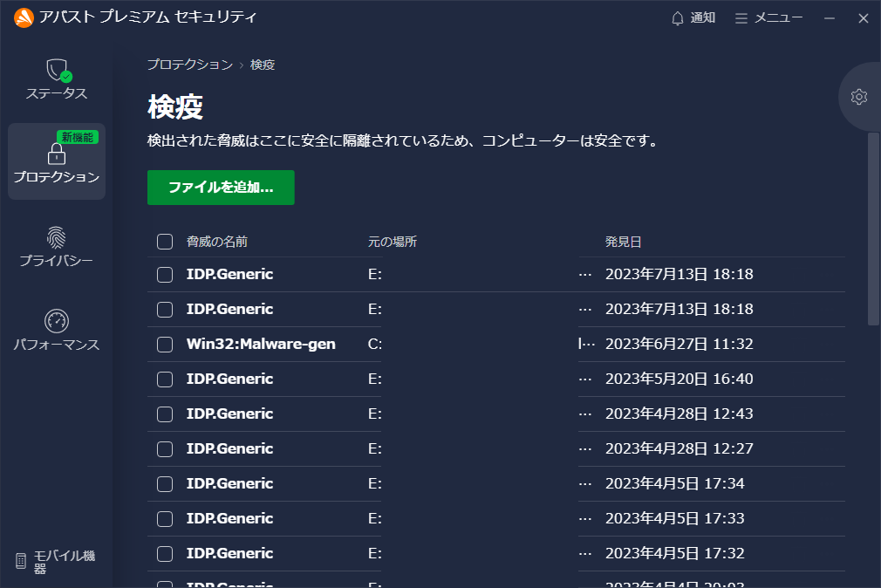Open the ステータス shield section
881x588 pixels.
point(56,79)
